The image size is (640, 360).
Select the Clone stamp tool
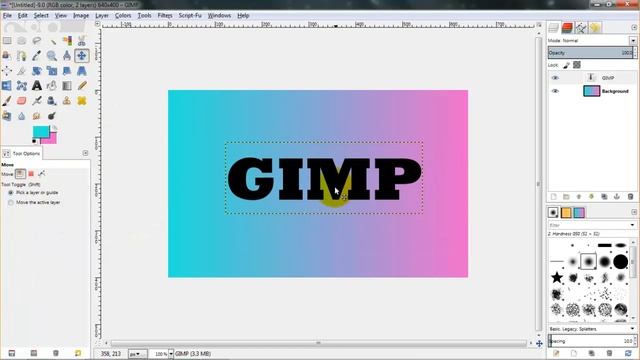pos(67,101)
